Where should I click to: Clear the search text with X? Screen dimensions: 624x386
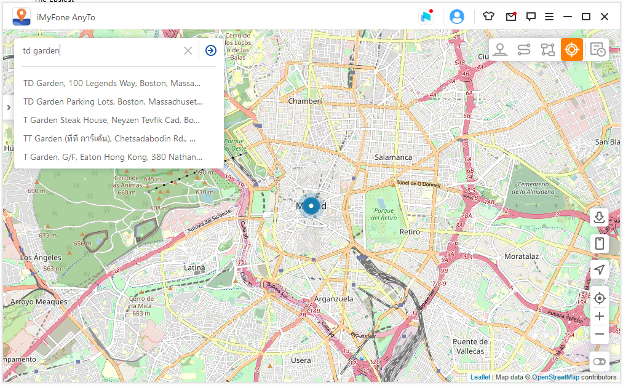[188, 51]
